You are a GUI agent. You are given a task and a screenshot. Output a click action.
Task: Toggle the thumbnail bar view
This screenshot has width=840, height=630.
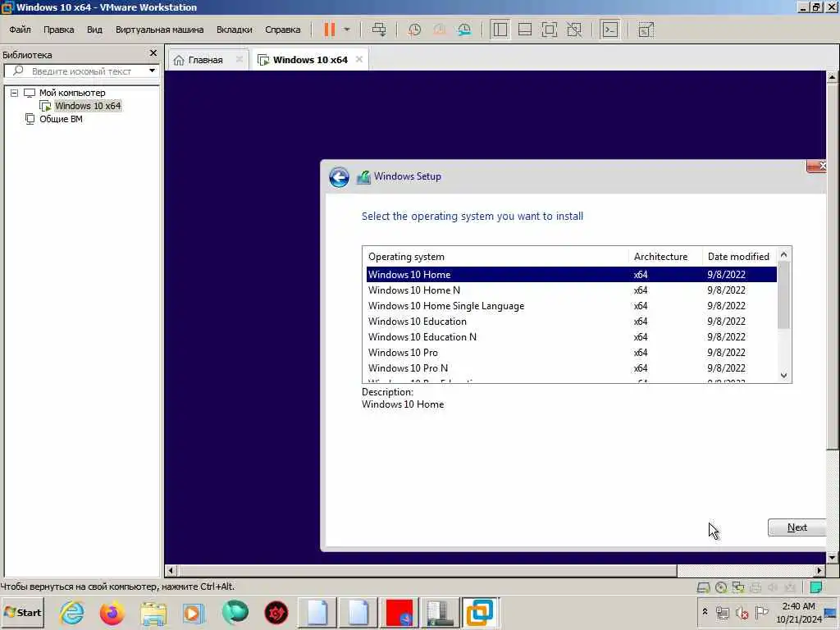tap(525, 30)
